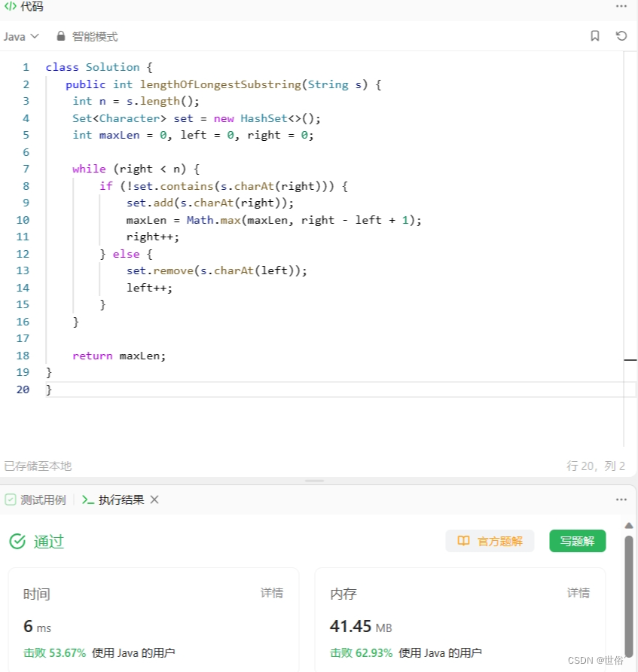The height and width of the screenshot is (672, 638).
Task: Click line number 10 in the editor
Action: pyautogui.click(x=23, y=219)
